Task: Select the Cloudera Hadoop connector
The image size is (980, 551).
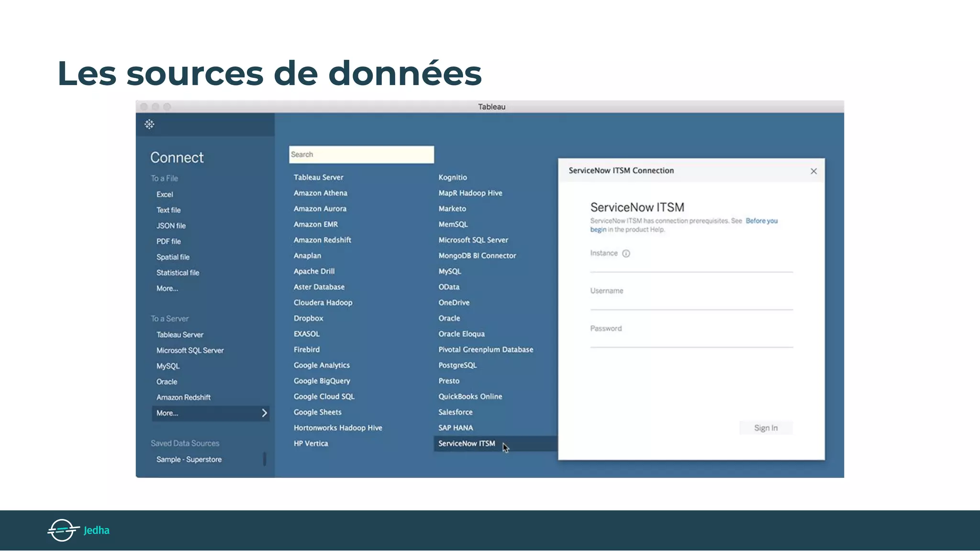Action: click(323, 303)
